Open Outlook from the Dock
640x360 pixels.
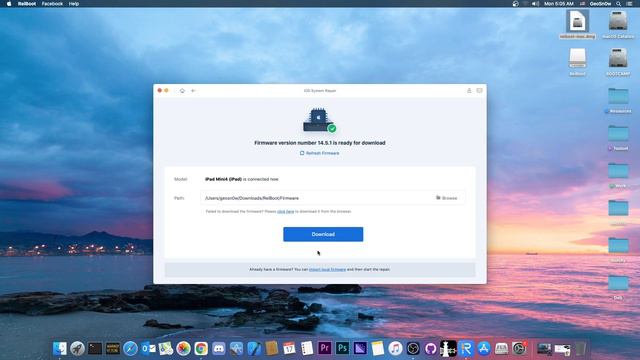point(148,348)
